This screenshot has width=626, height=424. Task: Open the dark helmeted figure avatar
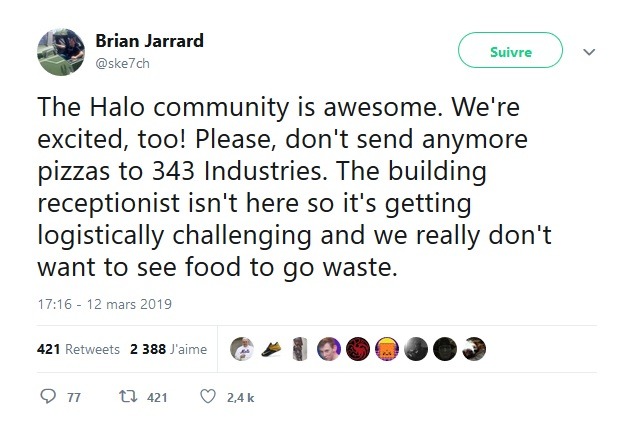pyautogui.click(x=445, y=349)
